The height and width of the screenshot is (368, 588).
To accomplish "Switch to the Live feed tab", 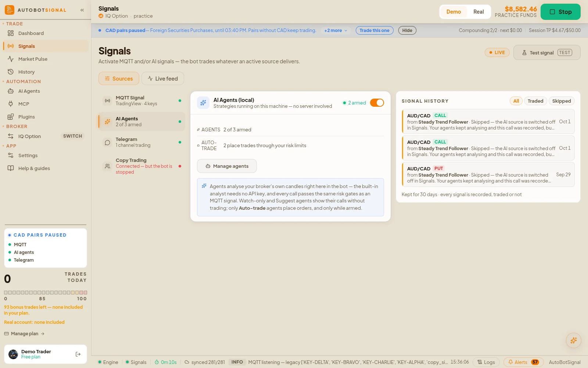I will coord(163,78).
